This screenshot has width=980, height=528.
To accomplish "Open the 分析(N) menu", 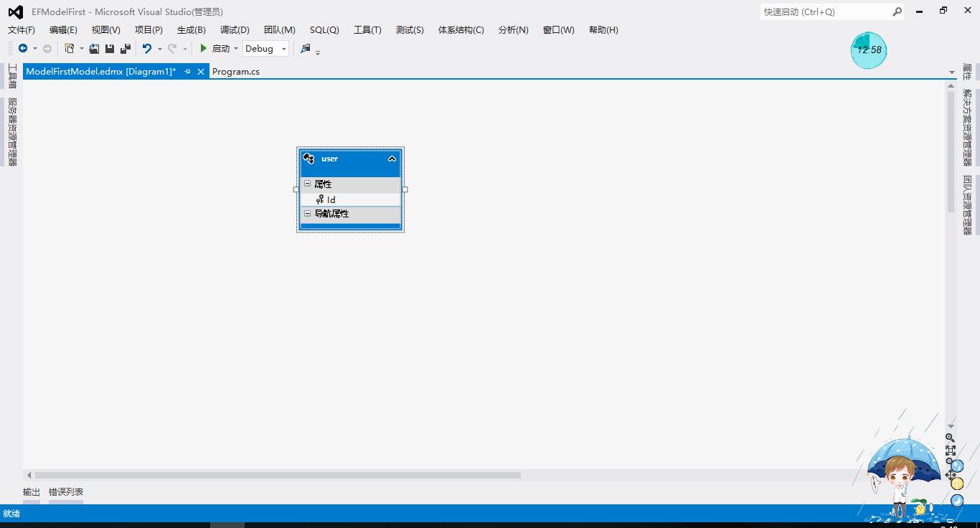I will (513, 29).
